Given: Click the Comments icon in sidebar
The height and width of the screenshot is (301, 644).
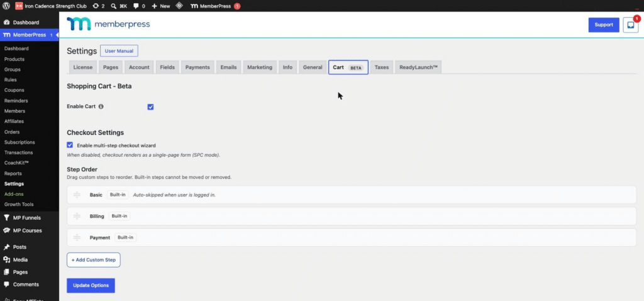Looking at the screenshot, I should pyautogui.click(x=6, y=284).
